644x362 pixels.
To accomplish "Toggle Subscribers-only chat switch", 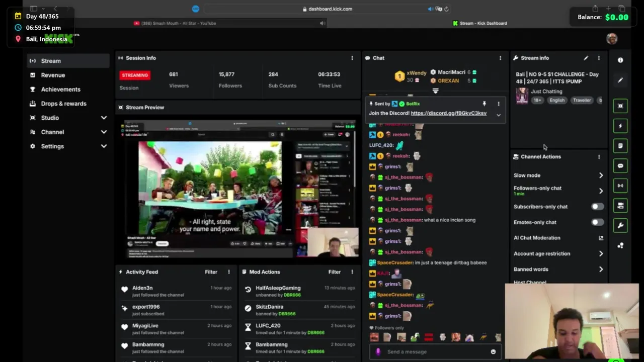I will (x=597, y=207).
